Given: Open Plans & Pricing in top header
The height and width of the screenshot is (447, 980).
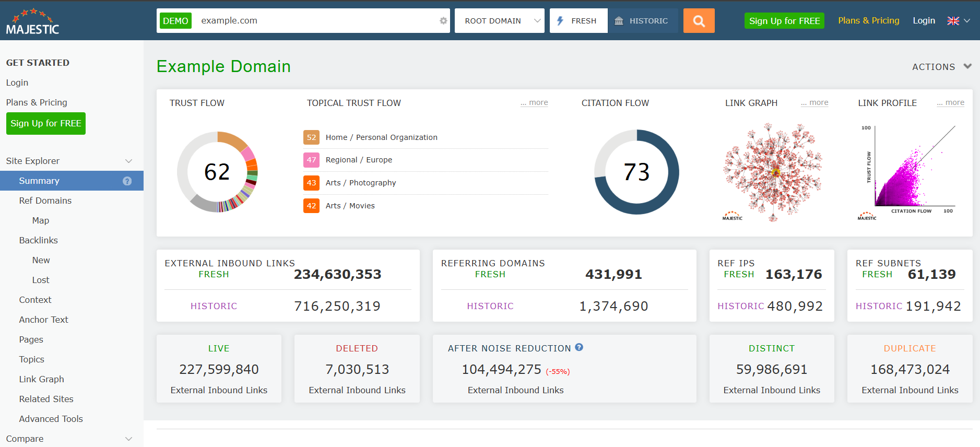Looking at the screenshot, I should (869, 20).
